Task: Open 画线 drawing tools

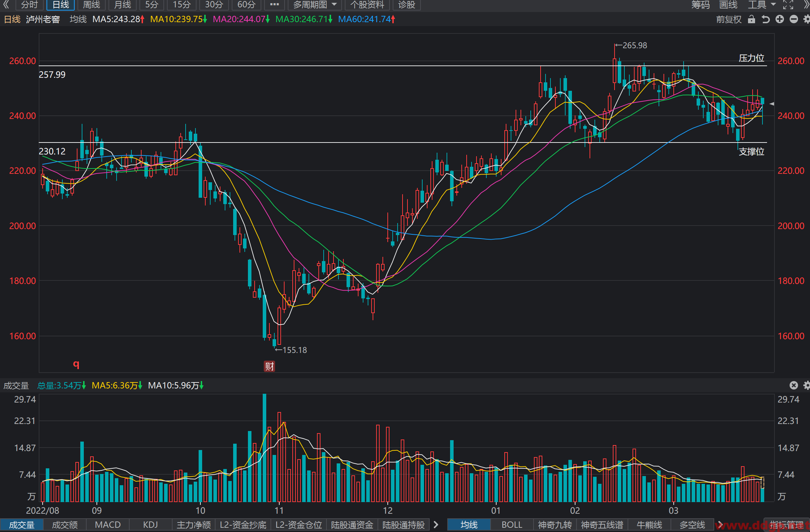Action: tap(728, 5)
